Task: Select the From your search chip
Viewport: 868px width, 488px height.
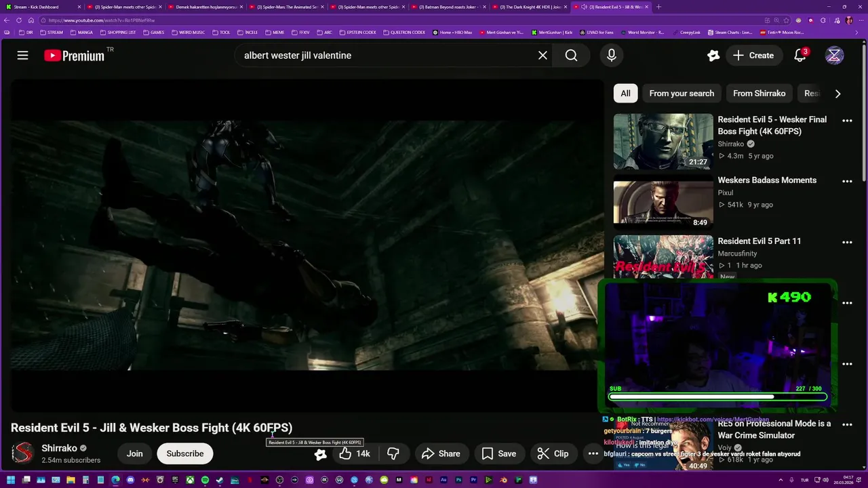Action: [682, 94]
